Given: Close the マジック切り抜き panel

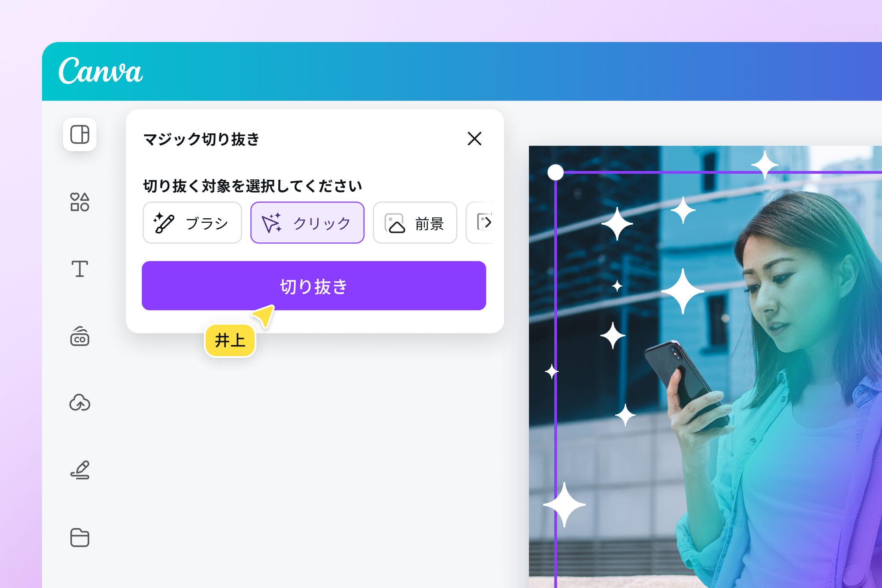Looking at the screenshot, I should pos(474,139).
